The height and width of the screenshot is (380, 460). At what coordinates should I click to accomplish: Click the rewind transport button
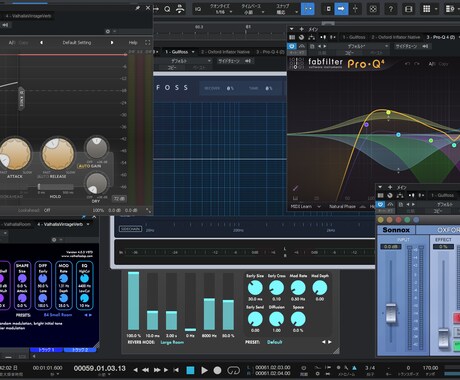click(146, 370)
